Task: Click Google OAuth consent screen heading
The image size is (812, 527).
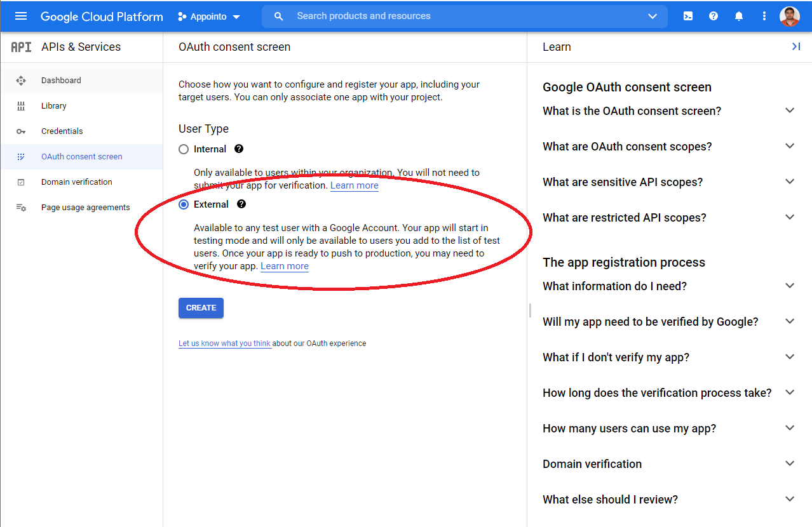Action: [627, 88]
